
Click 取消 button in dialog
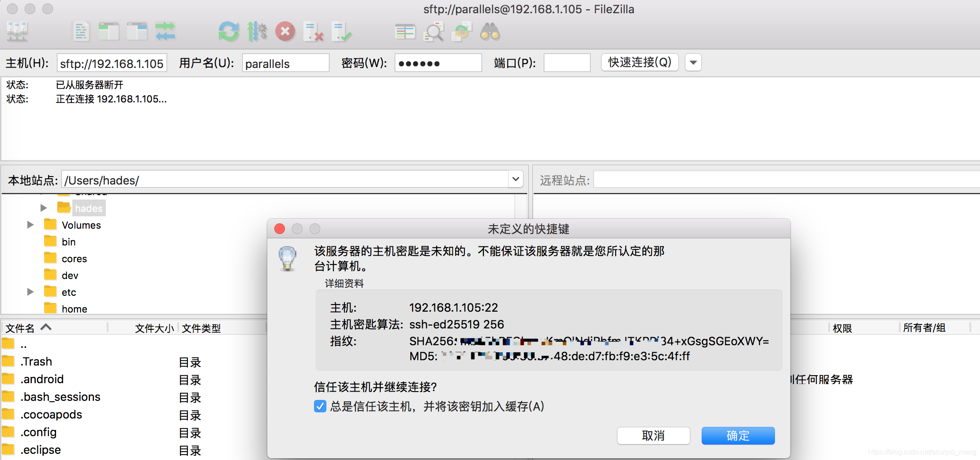[x=653, y=436]
